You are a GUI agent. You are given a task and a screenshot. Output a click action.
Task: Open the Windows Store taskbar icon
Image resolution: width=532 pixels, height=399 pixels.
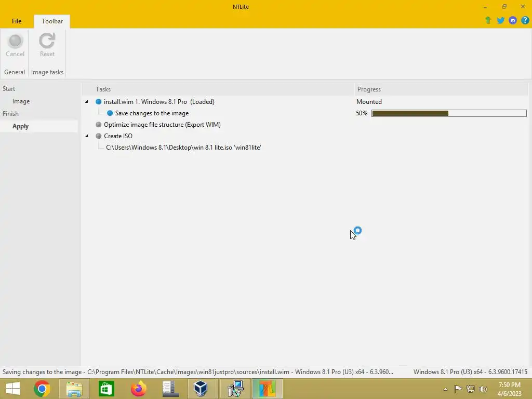coord(106,389)
